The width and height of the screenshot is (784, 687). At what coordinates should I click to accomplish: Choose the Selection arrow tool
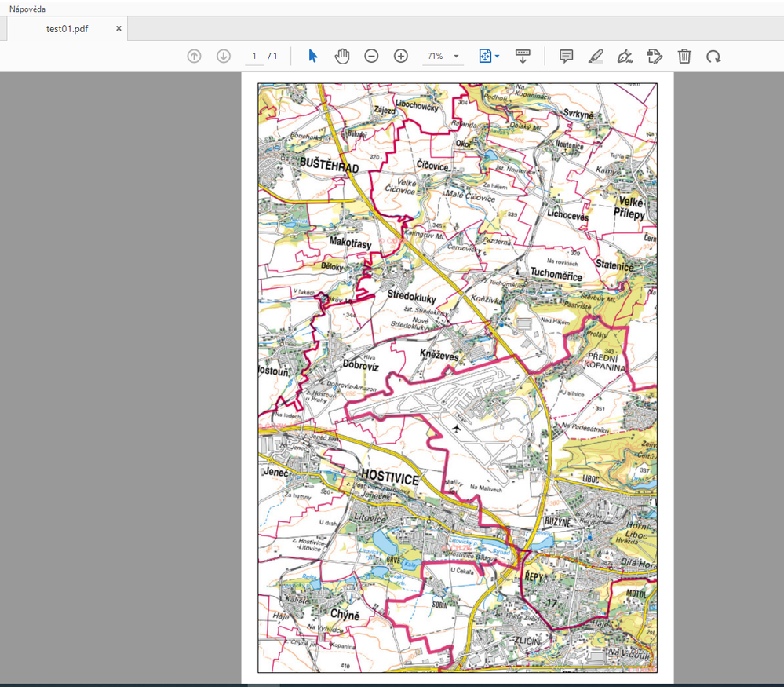pos(313,56)
